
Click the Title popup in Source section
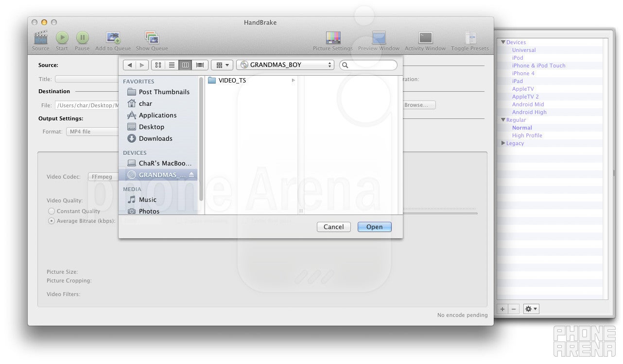click(87, 79)
